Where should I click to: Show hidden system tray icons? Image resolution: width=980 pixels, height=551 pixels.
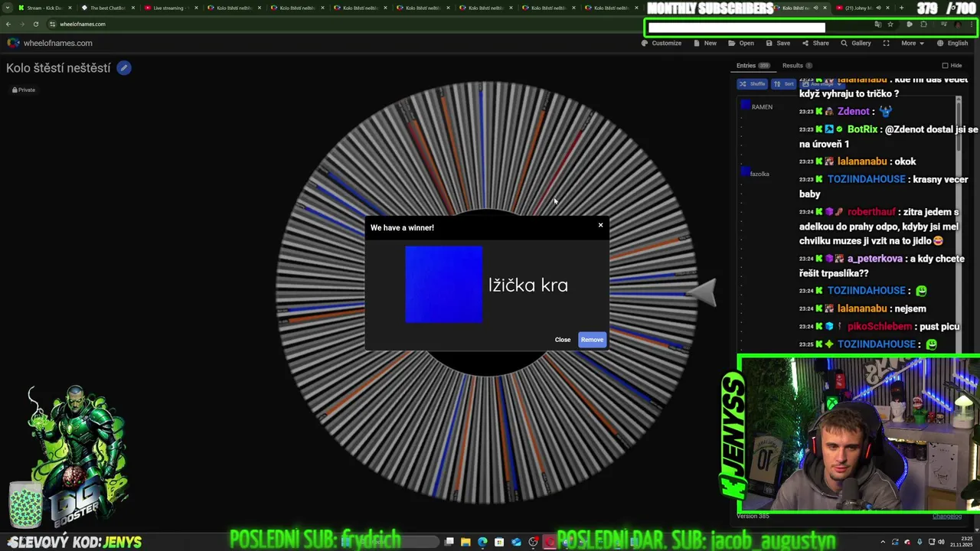(x=883, y=543)
